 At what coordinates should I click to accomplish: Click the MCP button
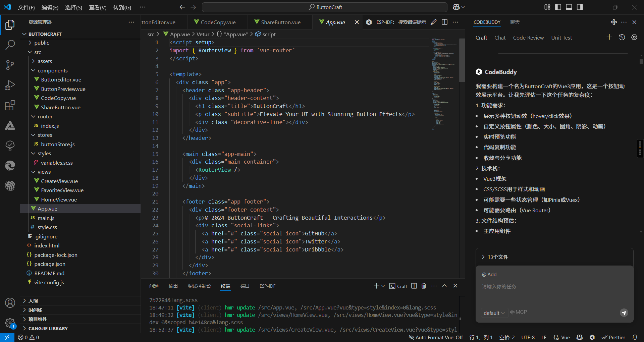519,312
